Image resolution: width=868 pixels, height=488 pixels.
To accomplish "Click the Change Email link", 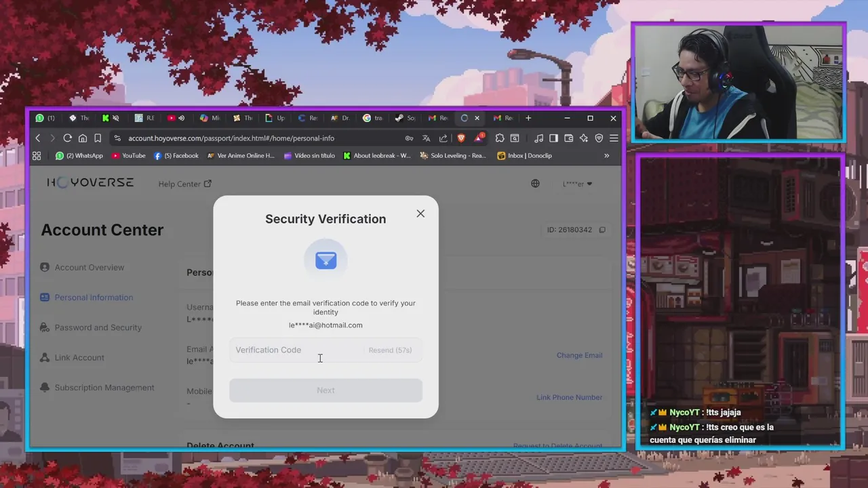I will point(579,355).
